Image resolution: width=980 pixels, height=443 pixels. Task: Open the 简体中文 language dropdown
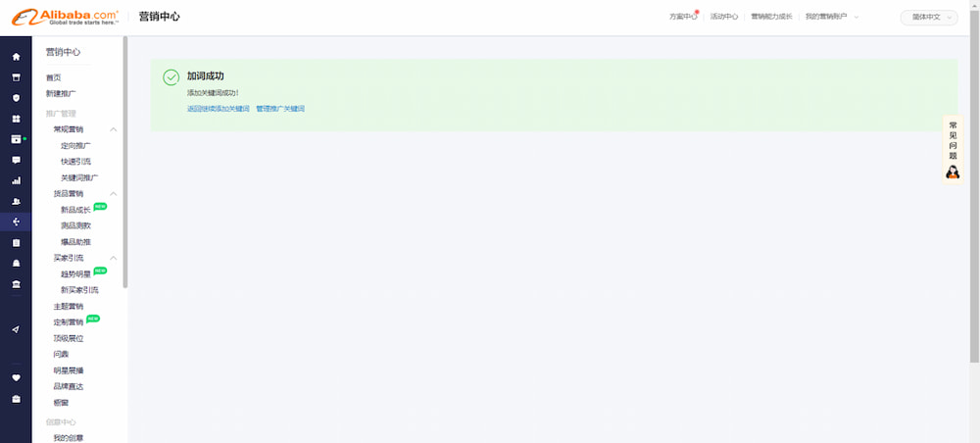(x=928, y=17)
